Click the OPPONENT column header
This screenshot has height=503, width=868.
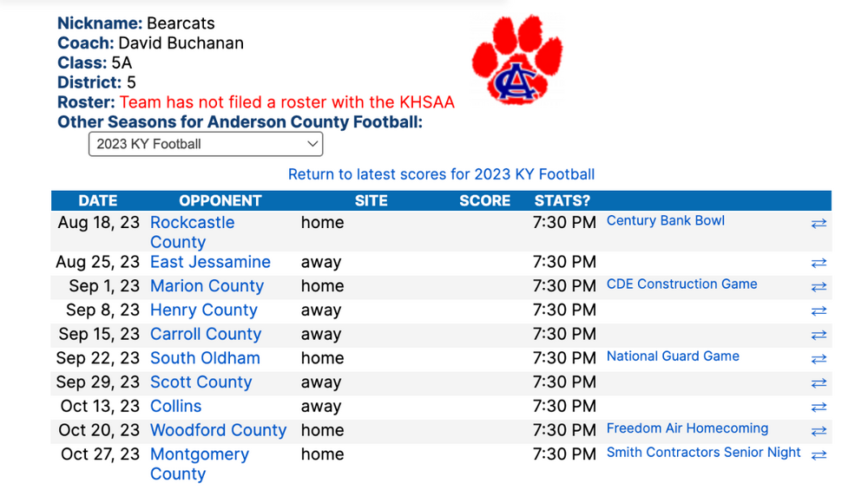[220, 200]
